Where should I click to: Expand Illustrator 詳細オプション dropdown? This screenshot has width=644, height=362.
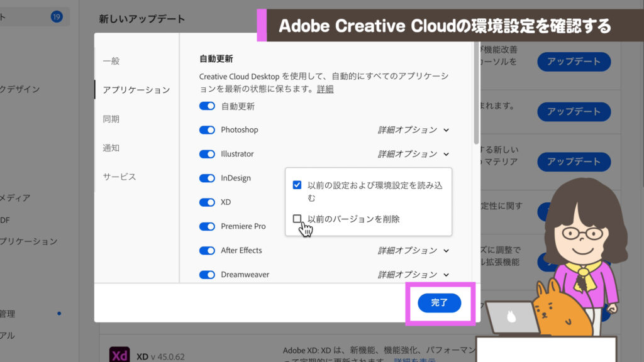click(414, 154)
